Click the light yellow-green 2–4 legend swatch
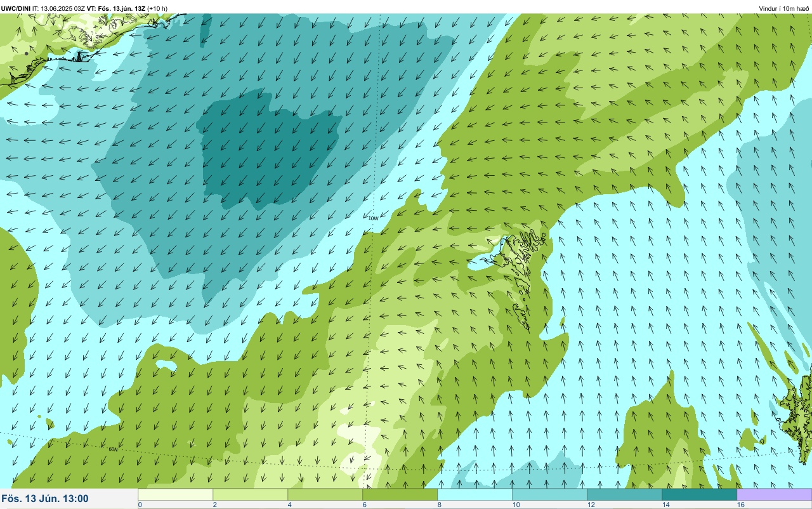The width and height of the screenshot is (812, 509). [x=251, y=494]
